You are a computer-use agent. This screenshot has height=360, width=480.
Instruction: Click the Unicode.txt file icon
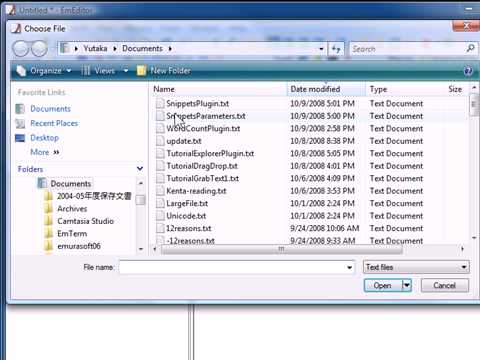point(160,216)
